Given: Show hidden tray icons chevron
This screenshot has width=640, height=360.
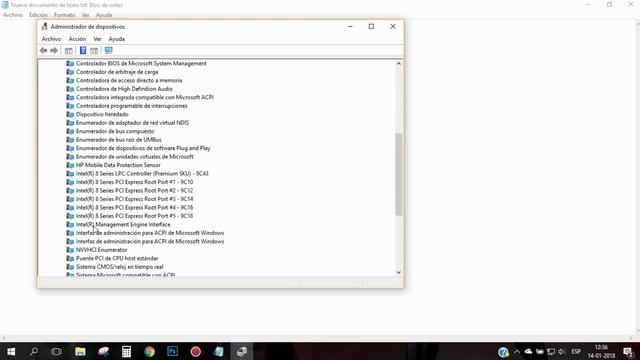Looking at the screenshot, I should 517,352.
